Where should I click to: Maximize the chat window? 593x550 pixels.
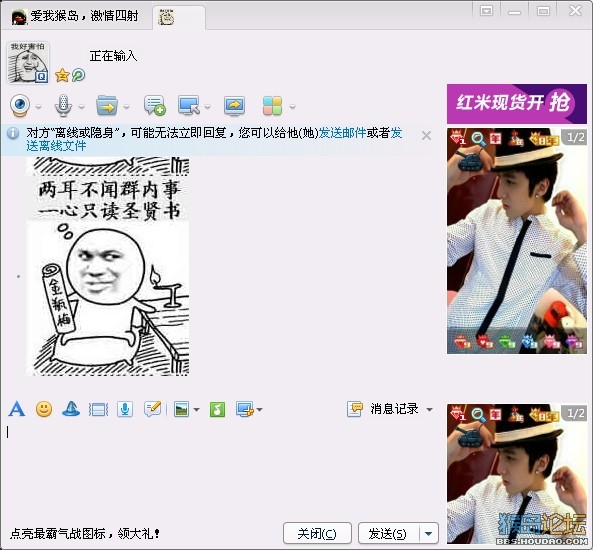pos(543,11)
